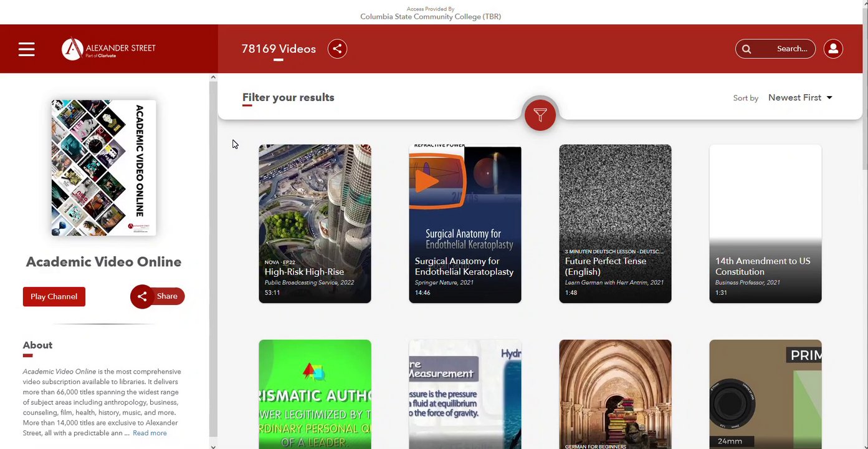The height and width of the screenshot is (449, 868).
Task: Click the About section heading
Action: (x=37, y=345)
